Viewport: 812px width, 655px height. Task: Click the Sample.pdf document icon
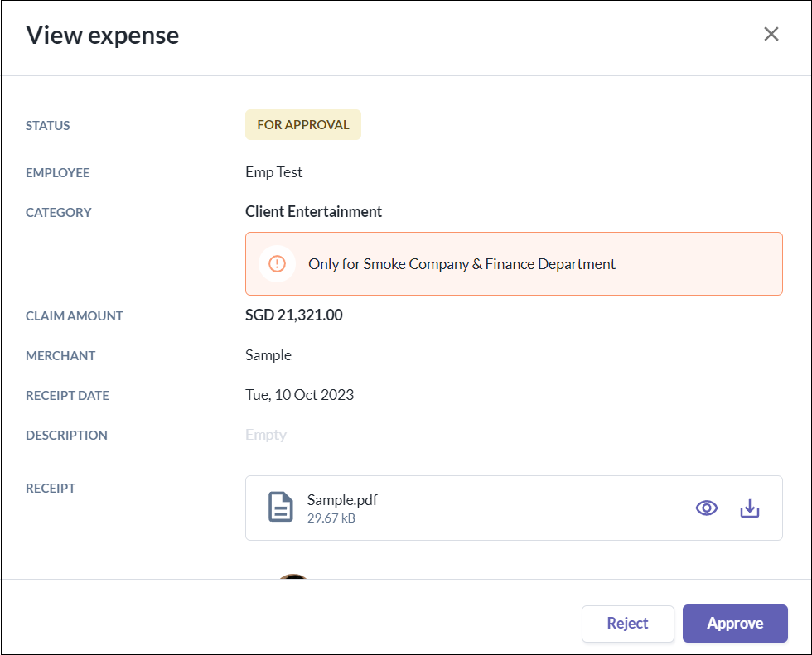pos(281,507)
